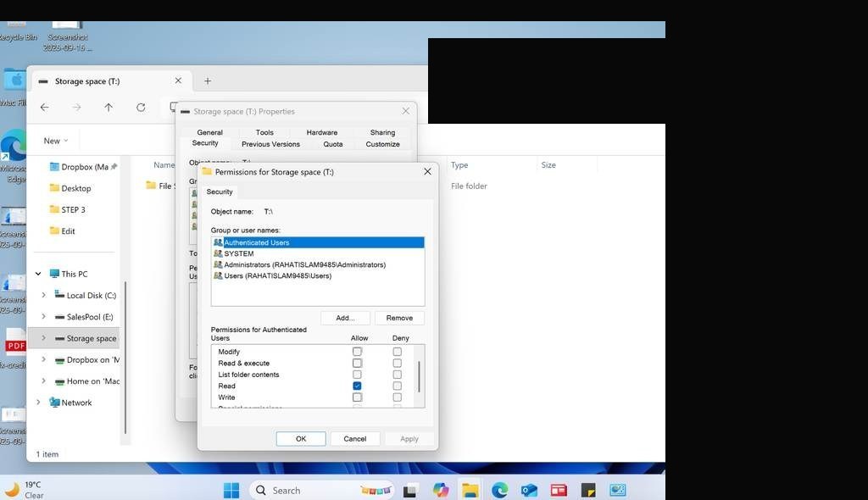Click the Add... button
The image size is (868, 500).
[346, 318]
